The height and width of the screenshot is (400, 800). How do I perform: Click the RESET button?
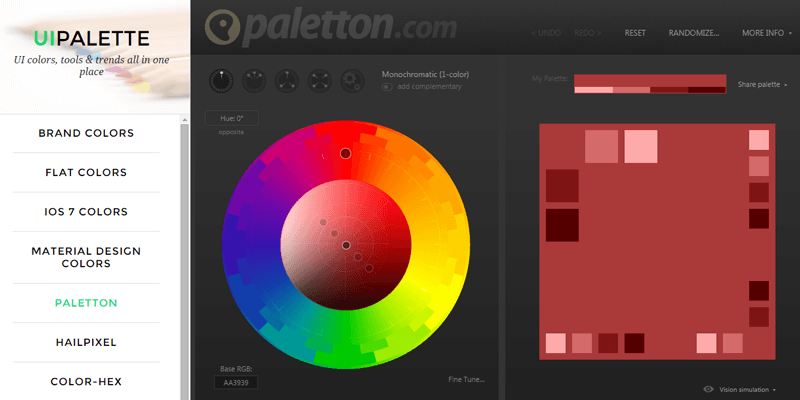coord(635,33)
